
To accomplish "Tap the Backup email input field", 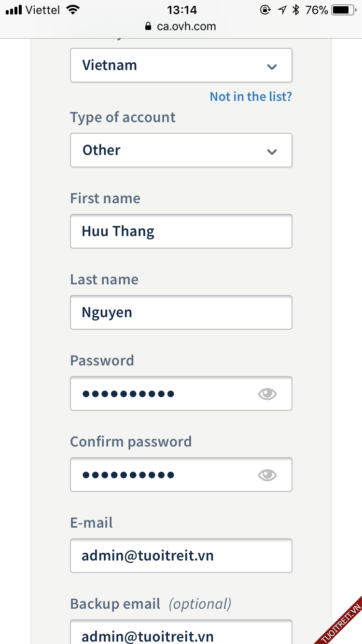I will 181,632.
